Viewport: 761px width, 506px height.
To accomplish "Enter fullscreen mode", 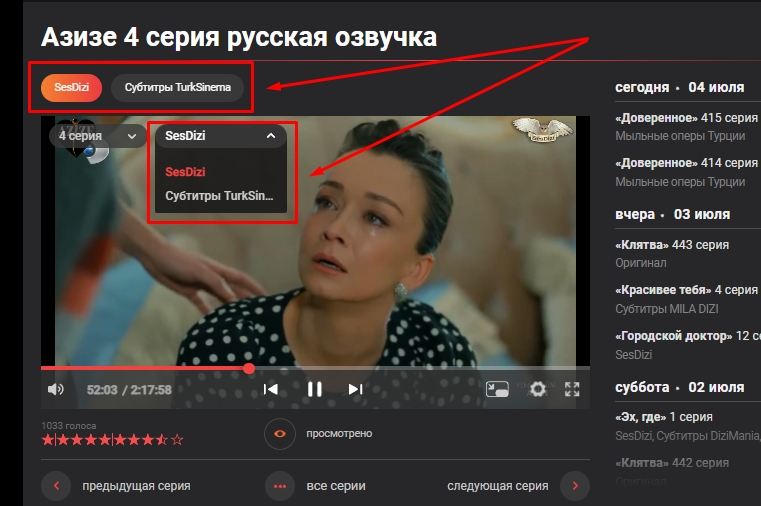I will (x=572, y=389).
